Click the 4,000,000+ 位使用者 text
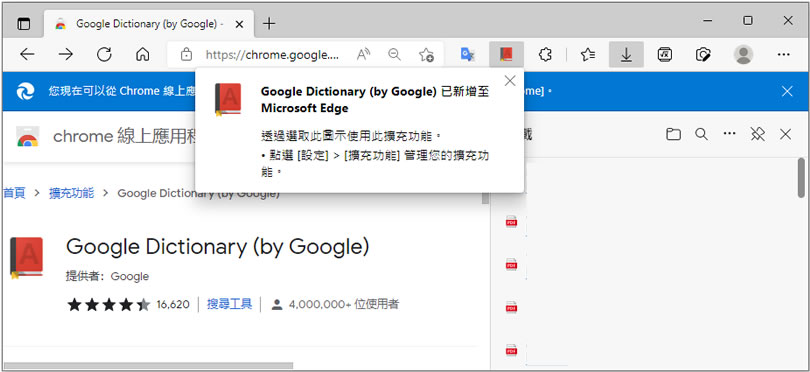810x372 pixels. click(x=344, y=304)
